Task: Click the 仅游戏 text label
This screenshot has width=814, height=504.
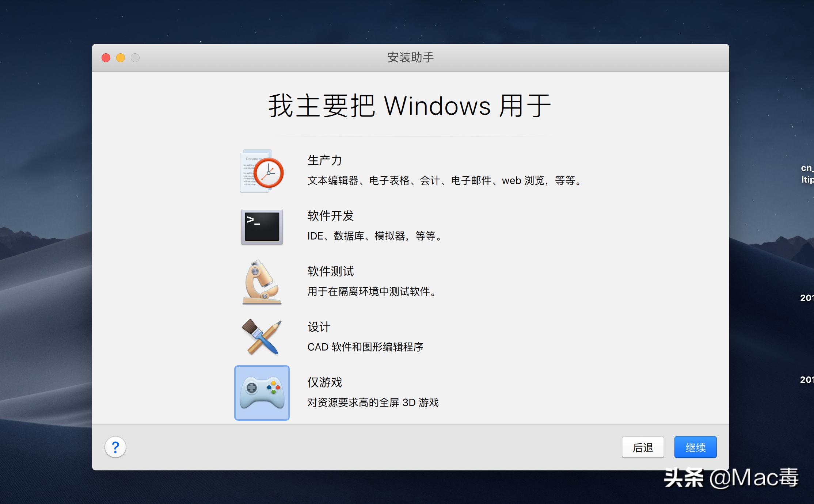Action: [324, 383]
